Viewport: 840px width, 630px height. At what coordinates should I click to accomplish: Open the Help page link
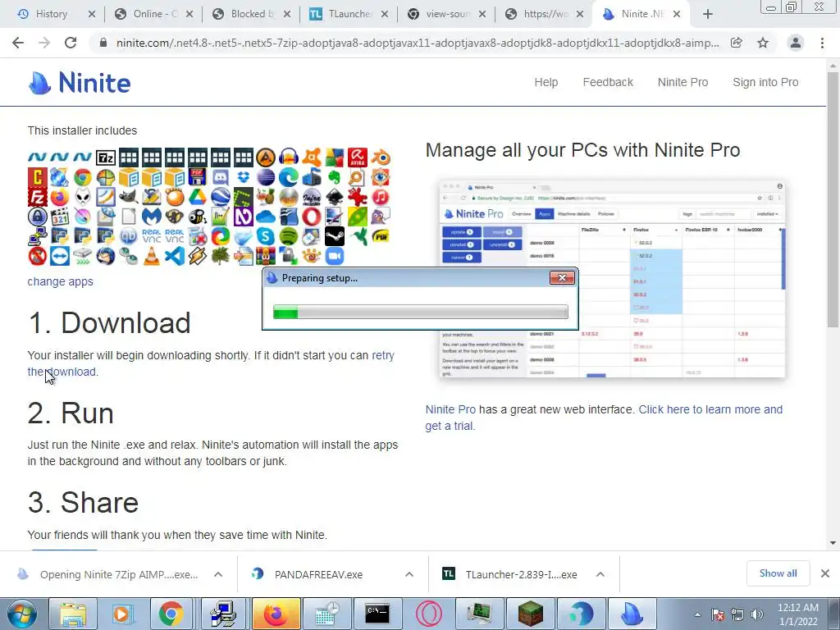546,82
